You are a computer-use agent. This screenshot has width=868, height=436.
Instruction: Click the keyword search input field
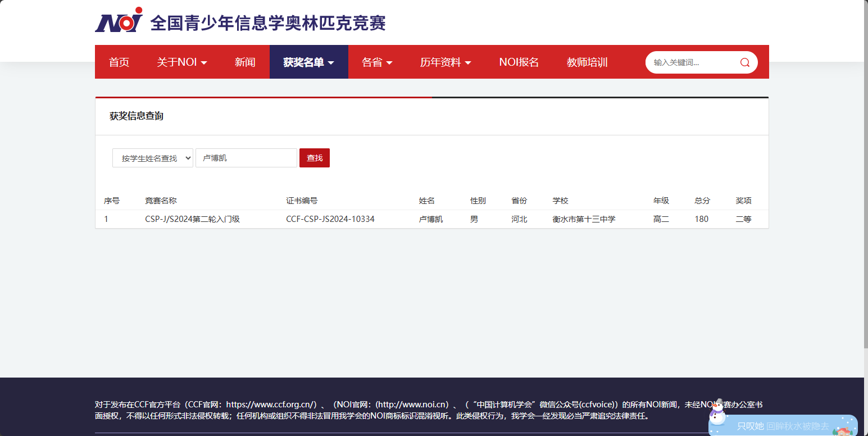[x=691, y=62]
